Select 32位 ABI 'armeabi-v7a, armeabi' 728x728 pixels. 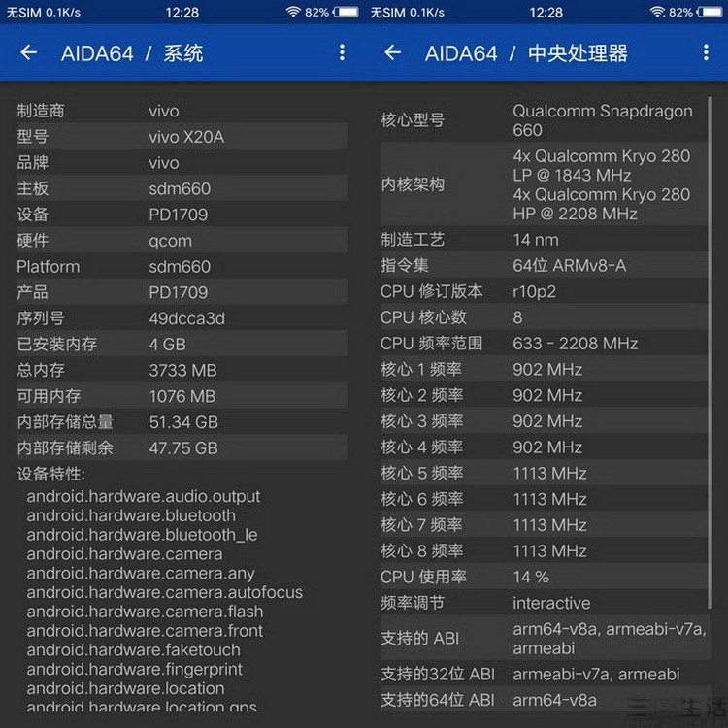coord(596,675)
